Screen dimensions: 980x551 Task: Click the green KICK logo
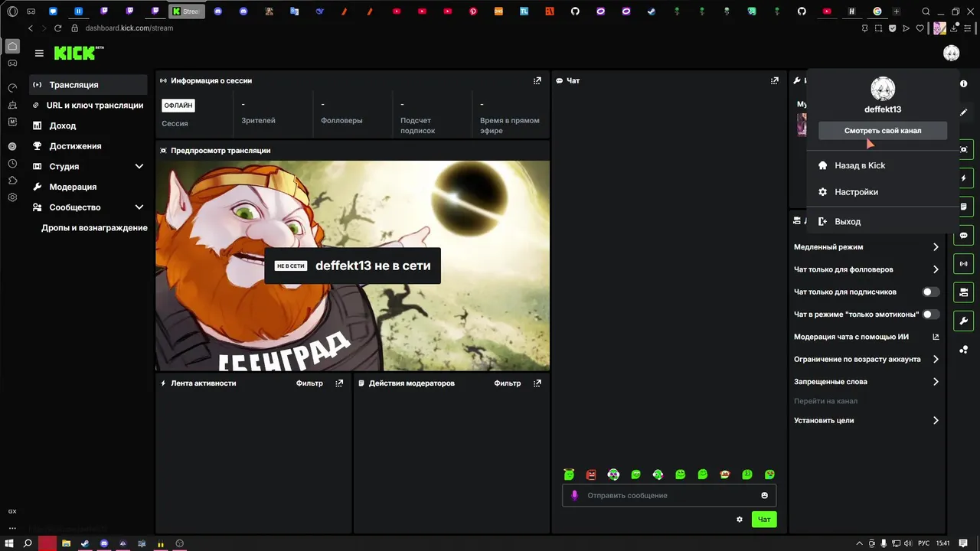[74, 54]
